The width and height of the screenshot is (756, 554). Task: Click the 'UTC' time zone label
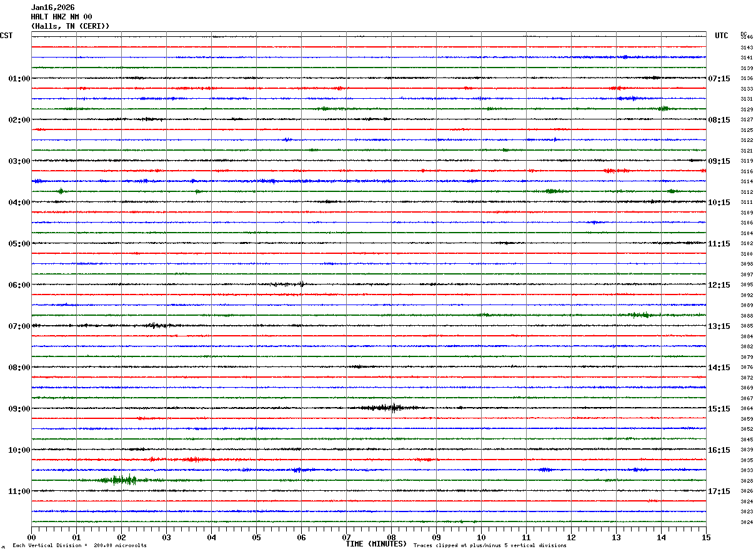(x=722, y=36)
